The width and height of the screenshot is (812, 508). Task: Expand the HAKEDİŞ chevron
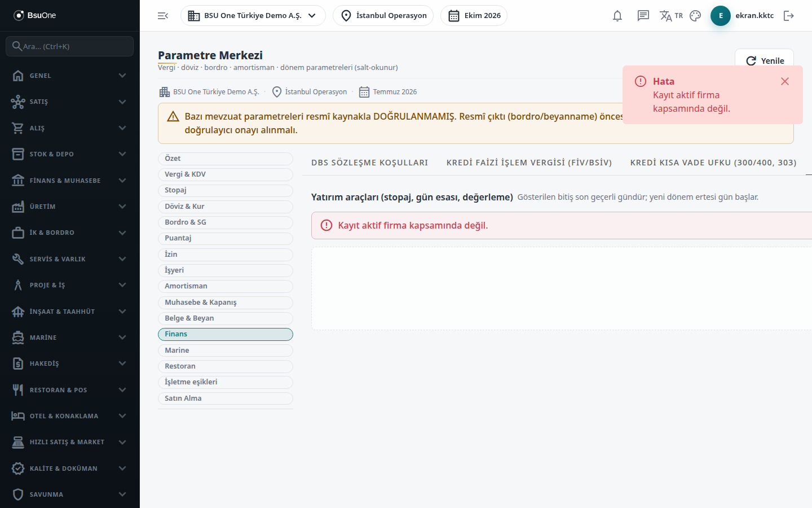point(122,364)
